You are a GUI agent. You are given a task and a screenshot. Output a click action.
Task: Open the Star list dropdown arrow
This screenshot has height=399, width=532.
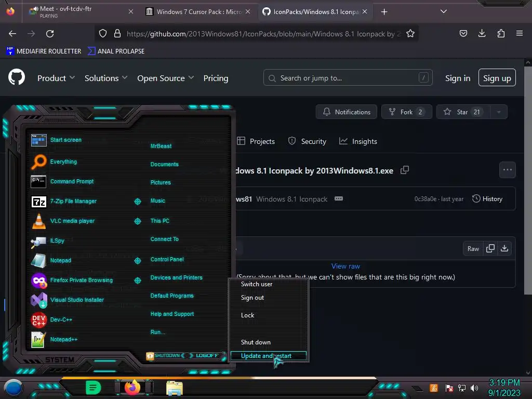[x=499, y=112]
